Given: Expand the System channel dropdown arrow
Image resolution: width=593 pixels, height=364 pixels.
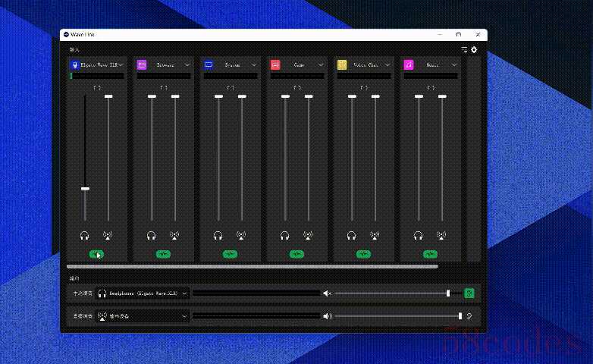Looking at the screenshot, I should (254, 65).
